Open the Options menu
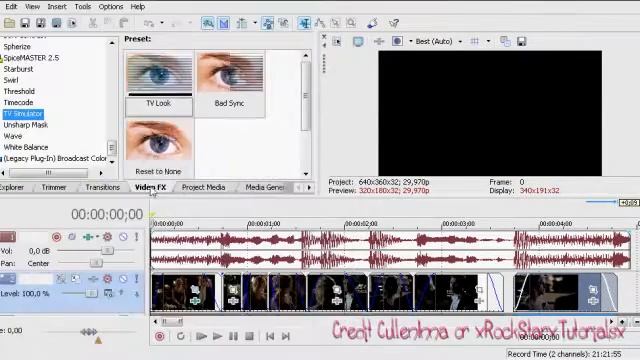 [x=111, y=7]
